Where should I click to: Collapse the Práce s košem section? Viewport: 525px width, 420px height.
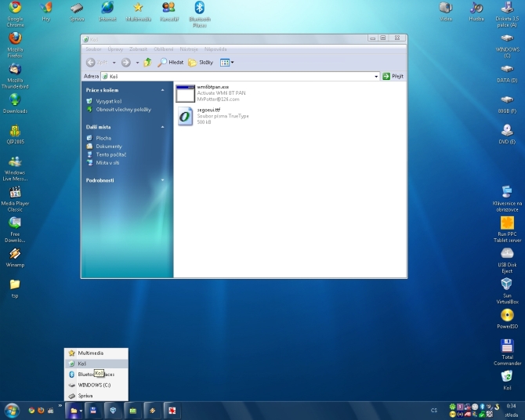[163, 90]
